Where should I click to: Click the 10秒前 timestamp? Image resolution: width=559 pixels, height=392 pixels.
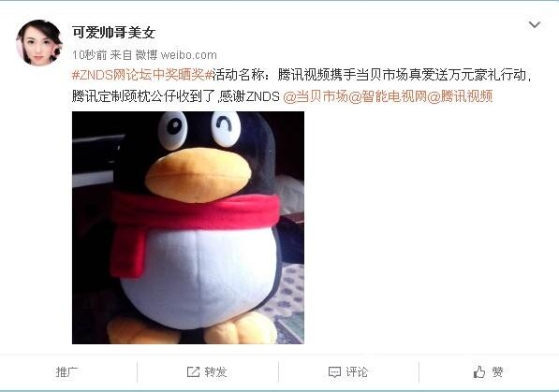tap(89, 55)
